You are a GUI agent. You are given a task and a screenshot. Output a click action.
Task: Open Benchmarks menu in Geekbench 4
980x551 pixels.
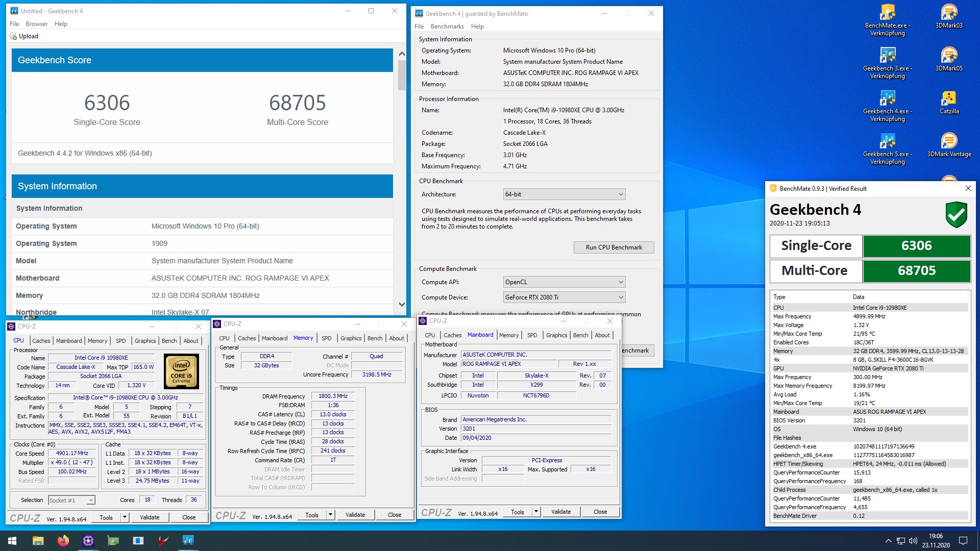click(447, 27)
